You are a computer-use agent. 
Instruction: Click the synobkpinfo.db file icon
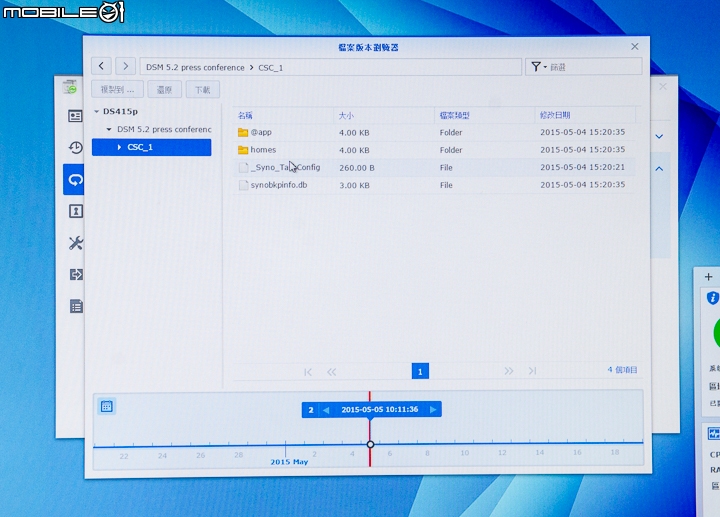coord(243,185)
